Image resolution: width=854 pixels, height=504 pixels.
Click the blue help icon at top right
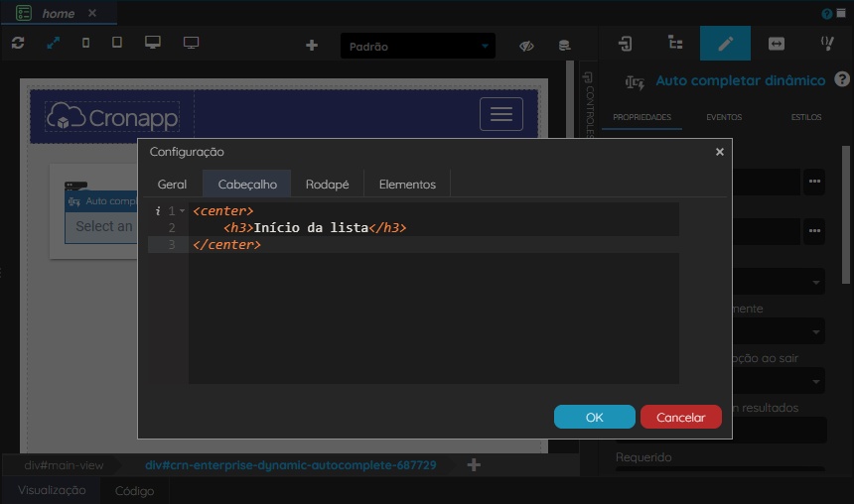tap(827, 14)
